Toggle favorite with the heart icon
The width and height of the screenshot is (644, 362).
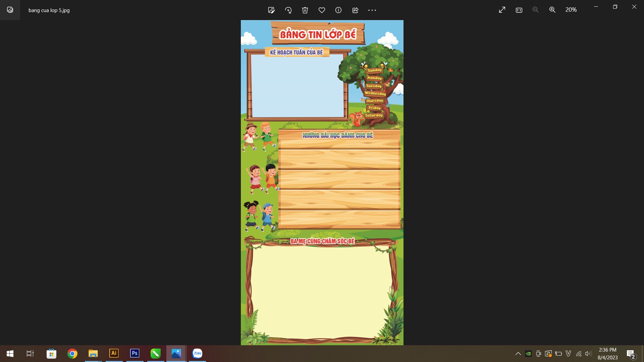[x=322, y=10]
